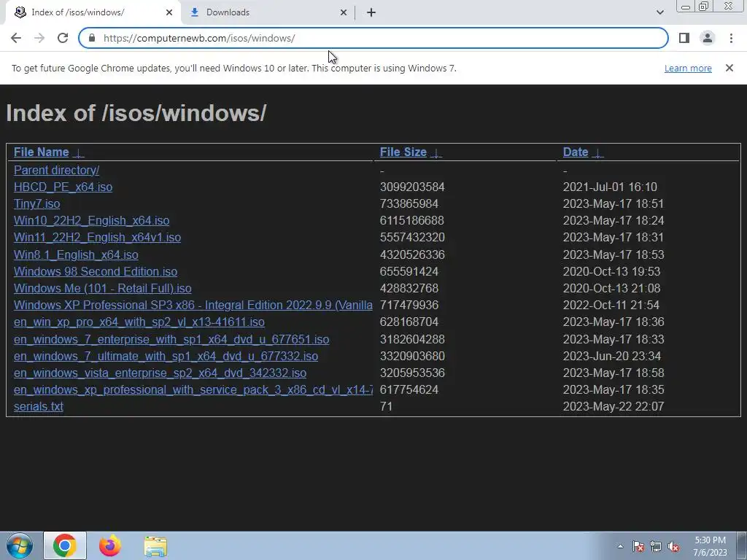This screenshot has height=560, width=747.
Task: Show hidden system tray icons
Action: pos(620,546)
